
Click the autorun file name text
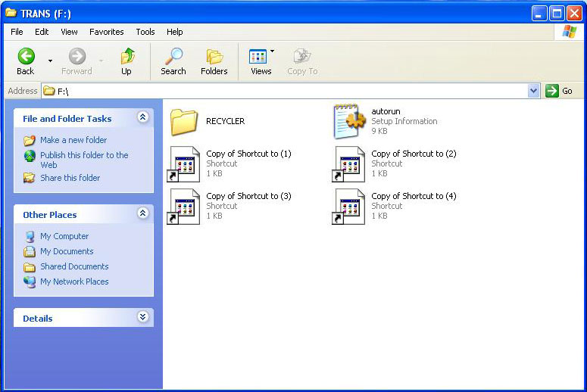pos(386,111)
